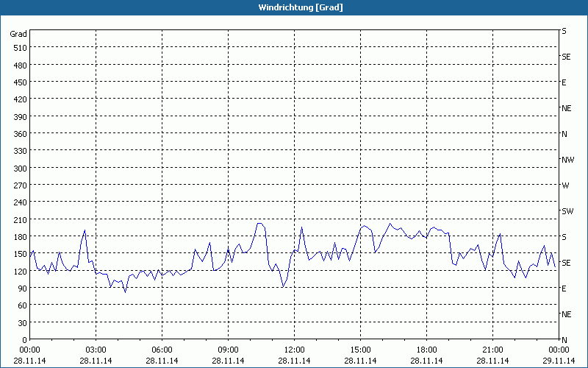This screenshot has height=368, width=588.
Task: Select the 240 degree axis label
Action: pos(21,202)
